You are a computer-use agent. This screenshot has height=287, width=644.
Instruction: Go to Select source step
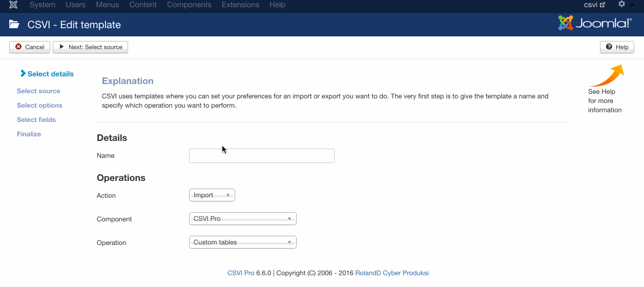pos(38,91)
